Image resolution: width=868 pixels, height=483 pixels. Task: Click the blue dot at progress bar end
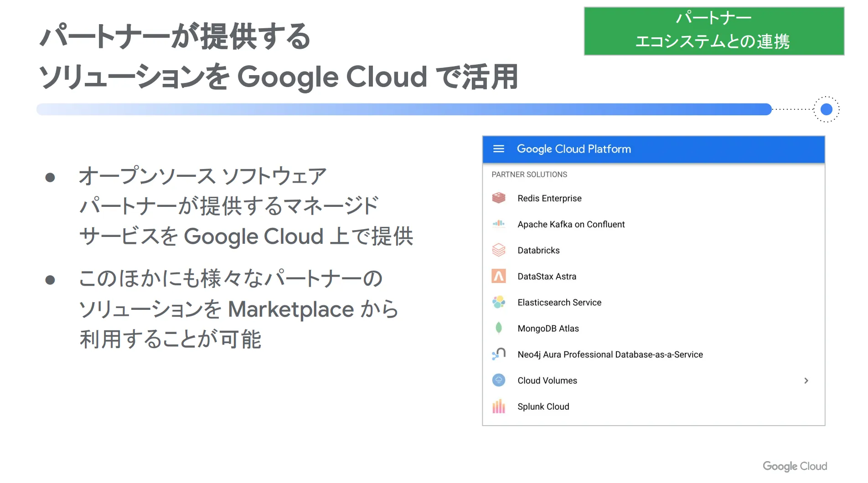826,109
